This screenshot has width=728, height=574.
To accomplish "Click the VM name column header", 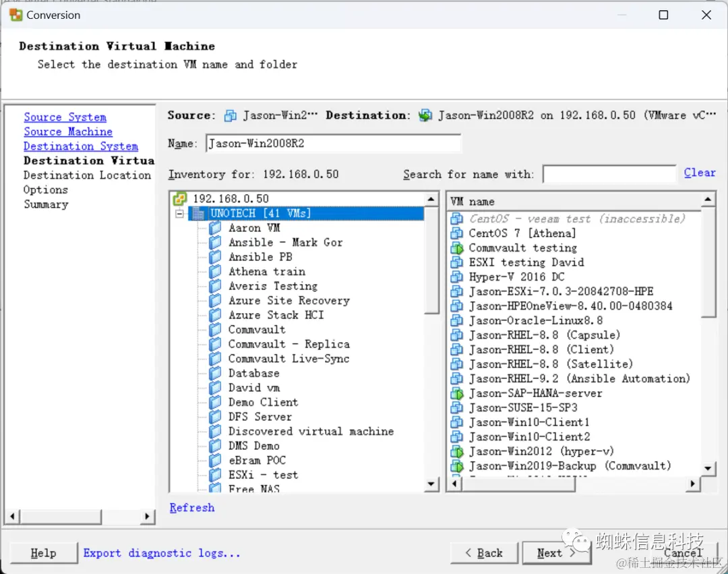I will [x=574, y=202].
